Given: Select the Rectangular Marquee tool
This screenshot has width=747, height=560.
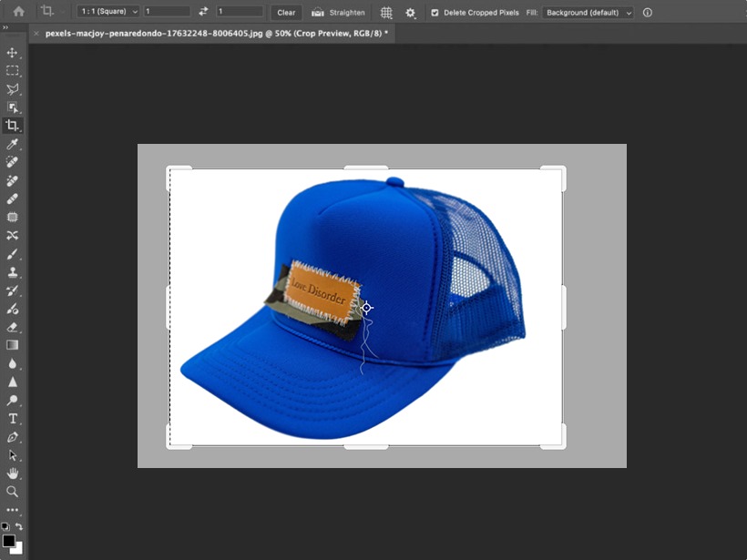Looking at the screenshot, I should coord(13,71).
